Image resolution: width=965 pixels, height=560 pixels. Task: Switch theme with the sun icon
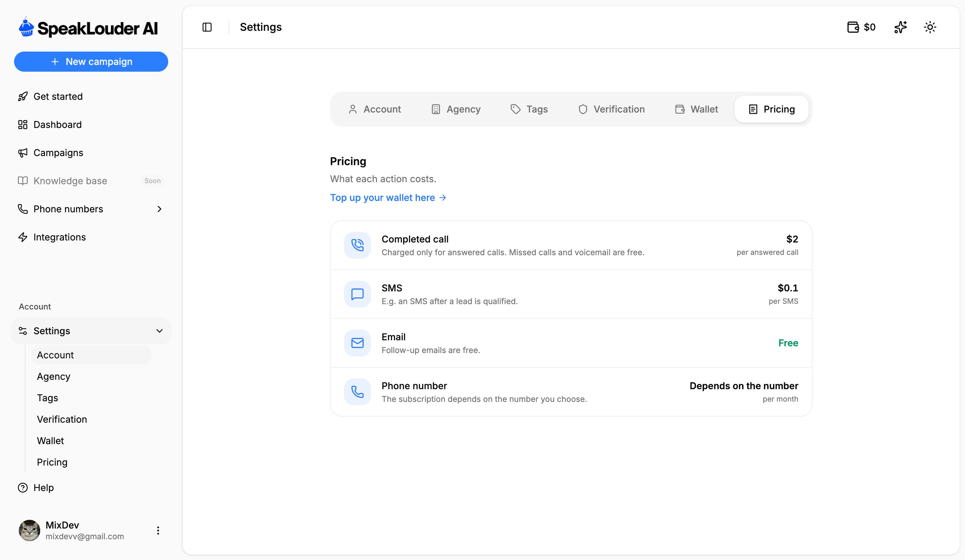tap(930, 27)
